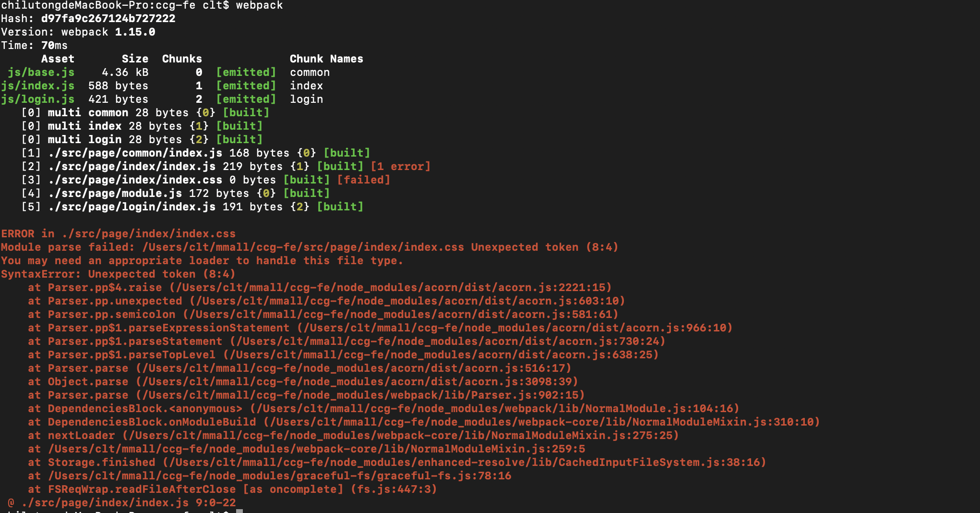
Task: Click the js/login.js asset entry
Action: [x=37, y=99]
